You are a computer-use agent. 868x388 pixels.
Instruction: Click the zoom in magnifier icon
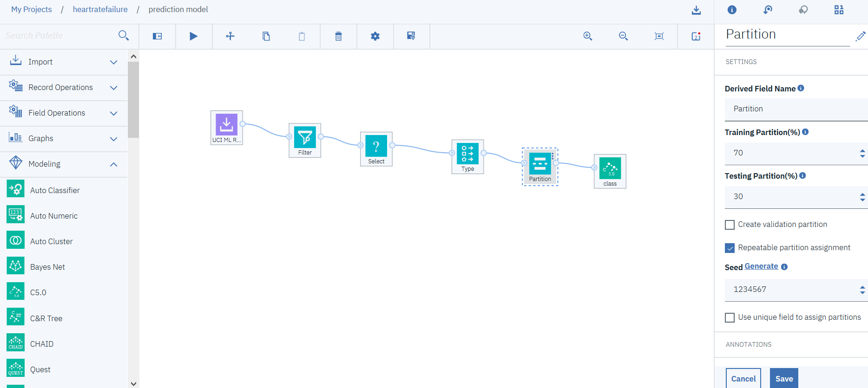[588, 36]
